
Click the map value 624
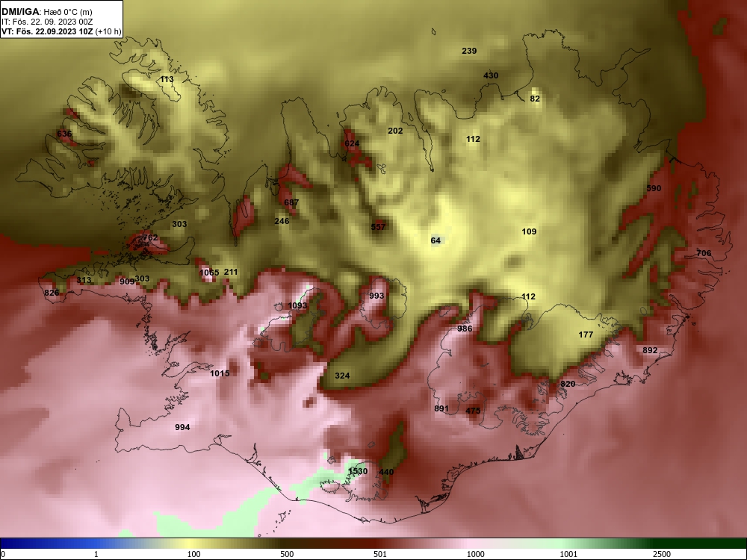(352, 143)
